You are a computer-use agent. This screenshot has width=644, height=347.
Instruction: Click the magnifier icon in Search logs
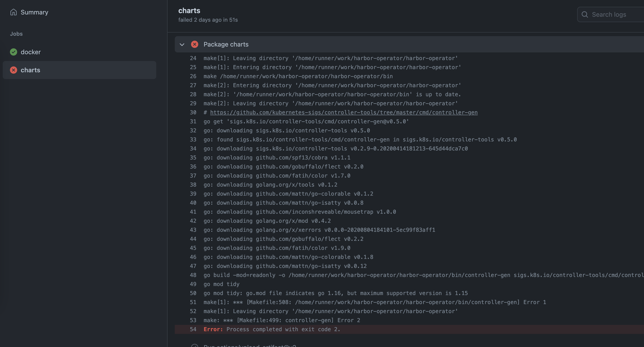(585, 14)
